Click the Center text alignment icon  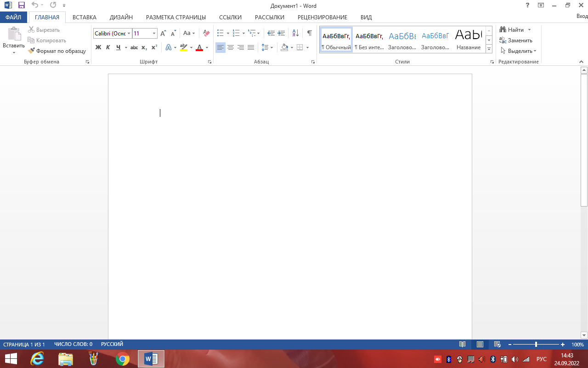pos(231,47)
